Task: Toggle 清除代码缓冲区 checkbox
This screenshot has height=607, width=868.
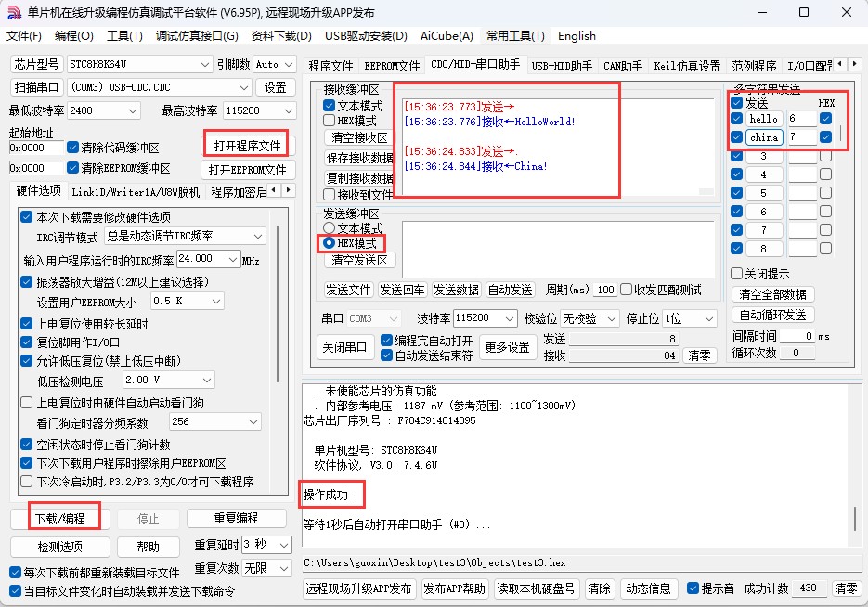Action: click(x=72, y=148)
